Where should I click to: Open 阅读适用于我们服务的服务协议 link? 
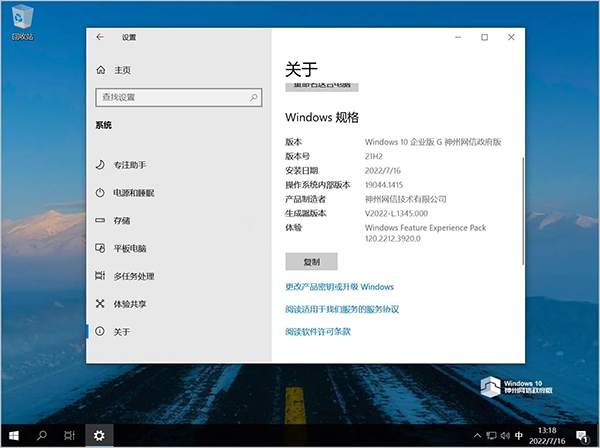click(x=342, y=309)
